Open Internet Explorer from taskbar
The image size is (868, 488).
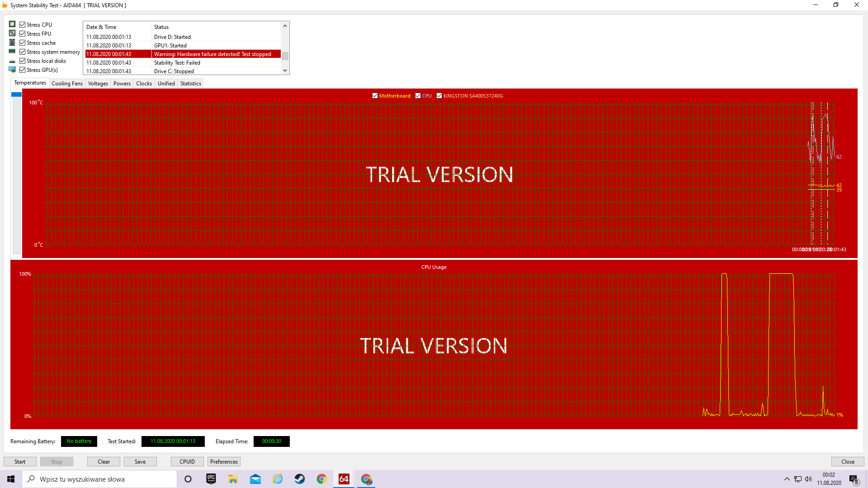[x=278, y=479]
